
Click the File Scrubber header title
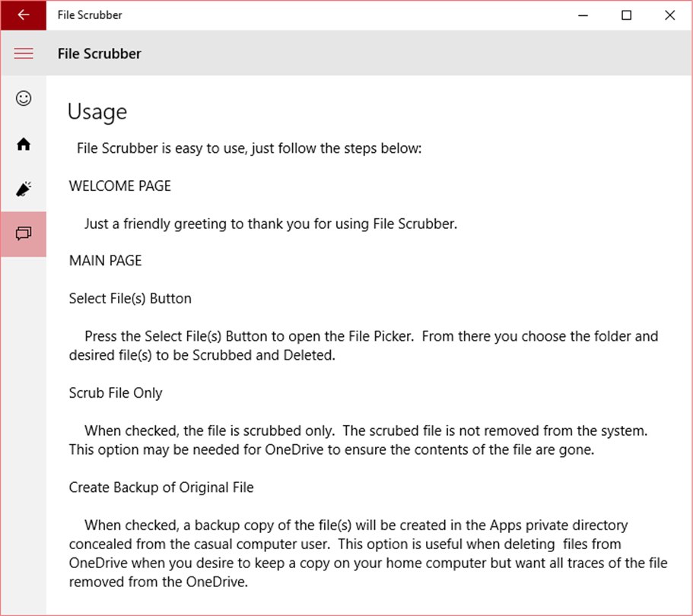tap(100, 53)
